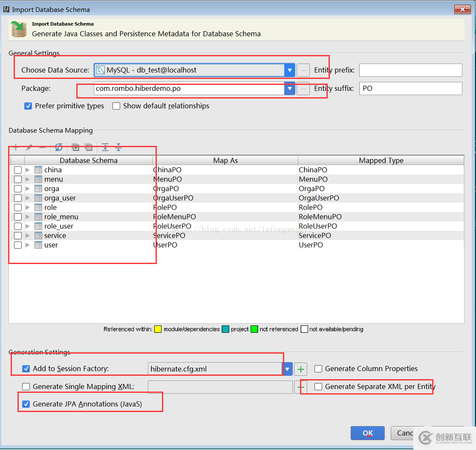Click the teal project legend swatch

point(225,329)
